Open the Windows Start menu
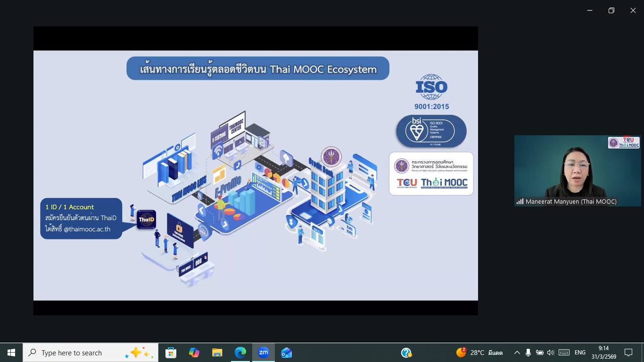This screenshot has width=644, height=362. click(x=11, y=353)
